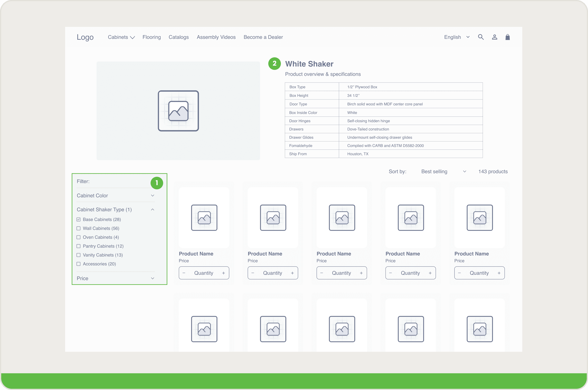Enable the Vanity Cabinets filter checkbox
588x390 pixels.
click(x=79, y=255)
